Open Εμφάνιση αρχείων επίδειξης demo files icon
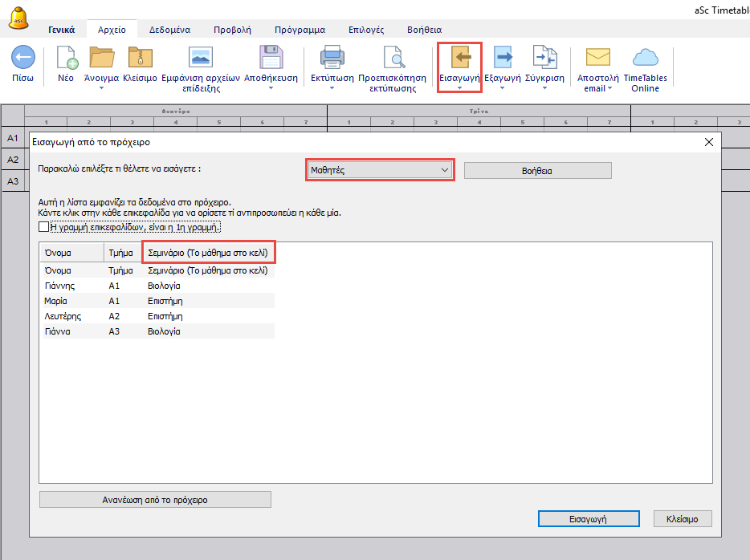The height and width of the screenshot is (560, 750). coord(200,59)
